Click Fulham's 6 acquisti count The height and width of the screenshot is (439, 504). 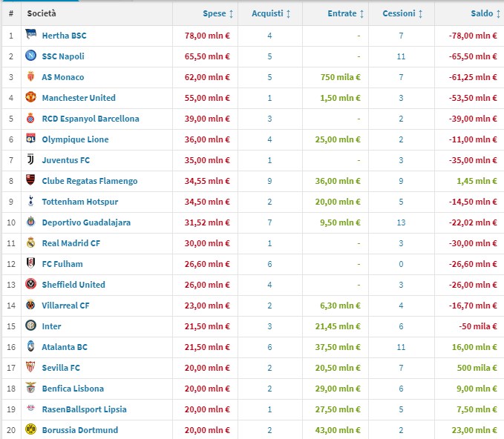click(269, 264)
